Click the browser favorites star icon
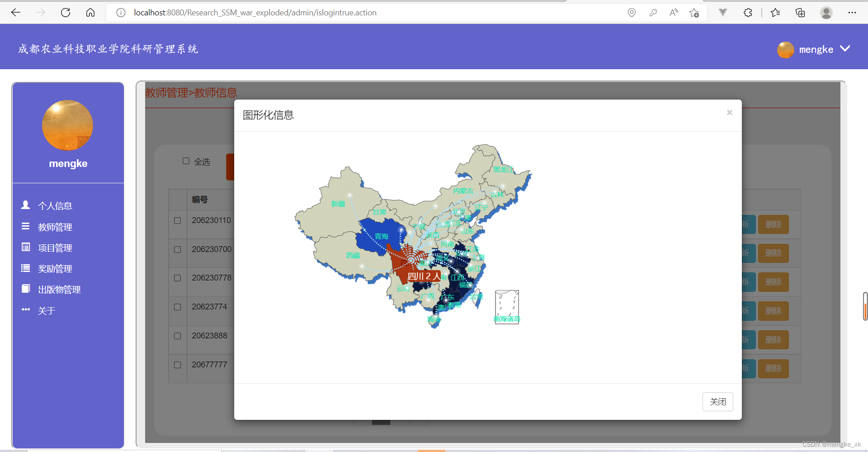Viewport: 868px width, 452px height. (x=775, y=12)
